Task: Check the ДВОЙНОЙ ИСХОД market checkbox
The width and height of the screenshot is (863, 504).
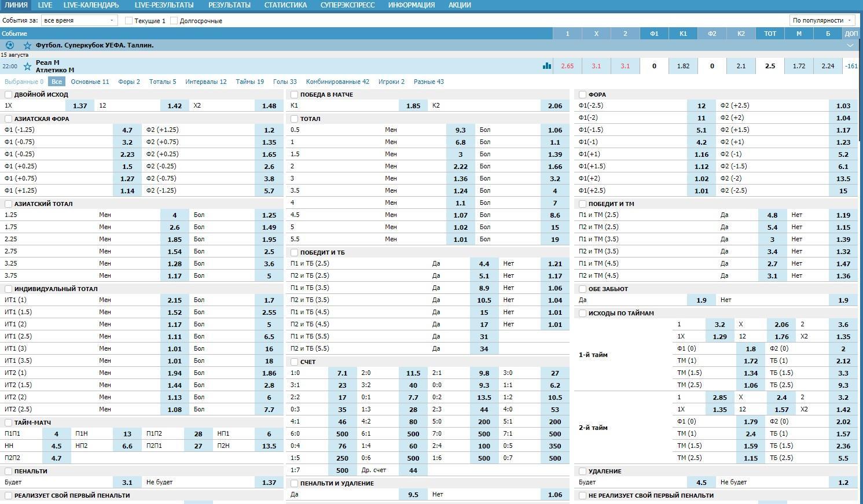Action: (8, 94)
